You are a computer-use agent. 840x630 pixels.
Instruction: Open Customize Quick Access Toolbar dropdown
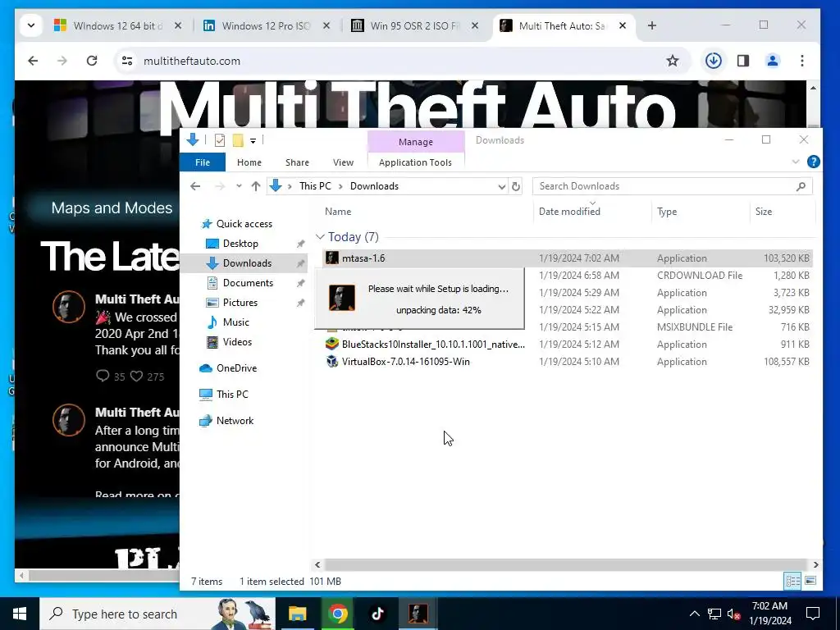(x=253, y=141)
